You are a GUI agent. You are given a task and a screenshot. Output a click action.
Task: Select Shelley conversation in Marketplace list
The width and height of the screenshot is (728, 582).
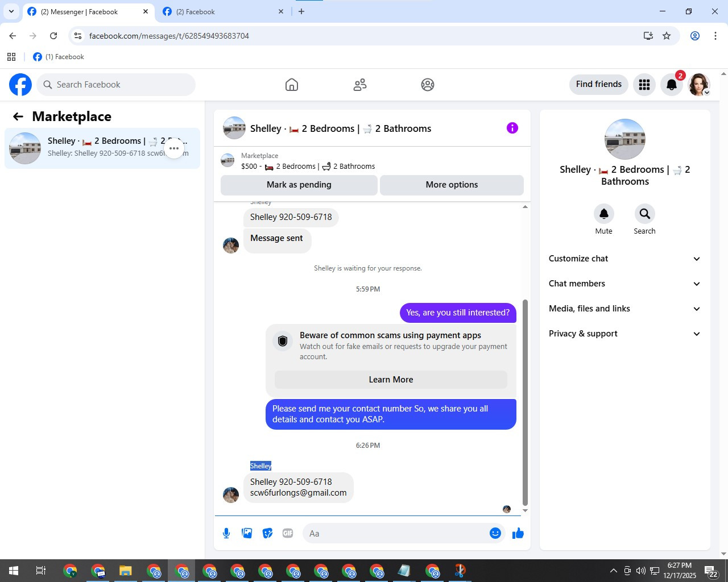click(102, 148)
